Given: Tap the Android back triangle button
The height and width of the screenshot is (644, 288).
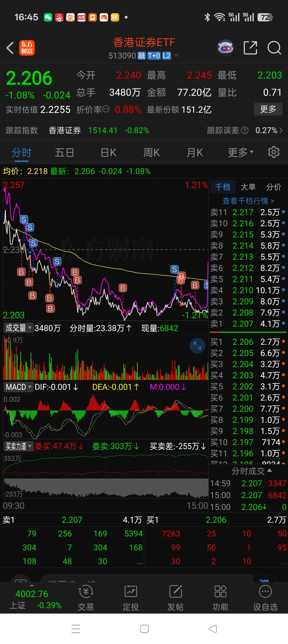Looking at the screenshot, I should coord(213,629).
